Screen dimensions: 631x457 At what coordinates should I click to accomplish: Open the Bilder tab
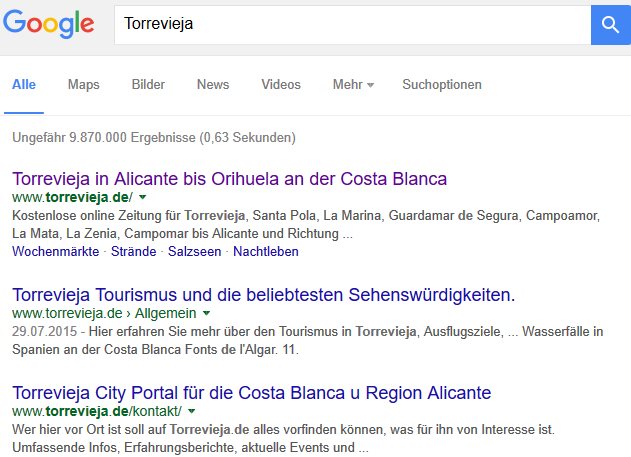pos(148,84)
